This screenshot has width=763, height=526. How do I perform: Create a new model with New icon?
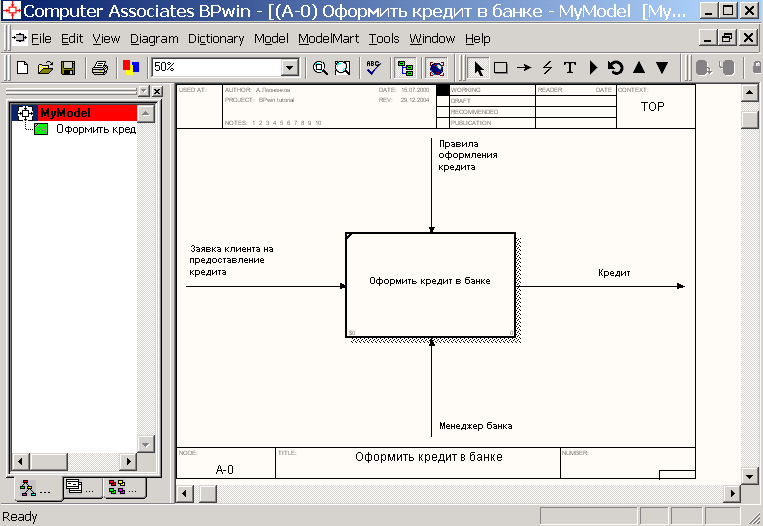pos(22,68)
